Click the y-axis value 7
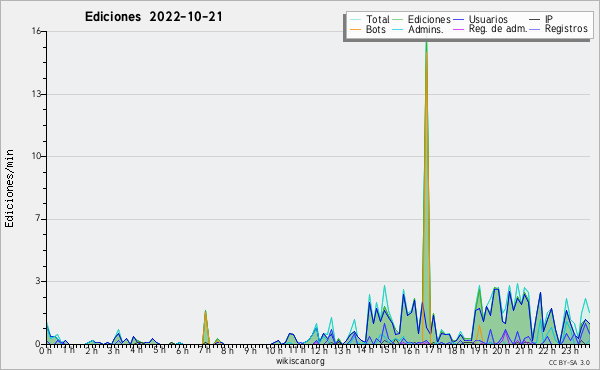This screenshot has height=370, width=600. tap(38, 218)
